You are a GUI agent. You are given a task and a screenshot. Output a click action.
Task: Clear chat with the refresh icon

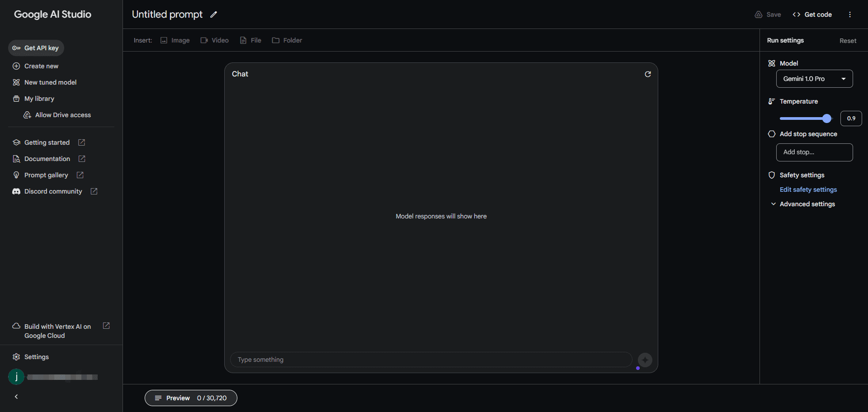648,74
